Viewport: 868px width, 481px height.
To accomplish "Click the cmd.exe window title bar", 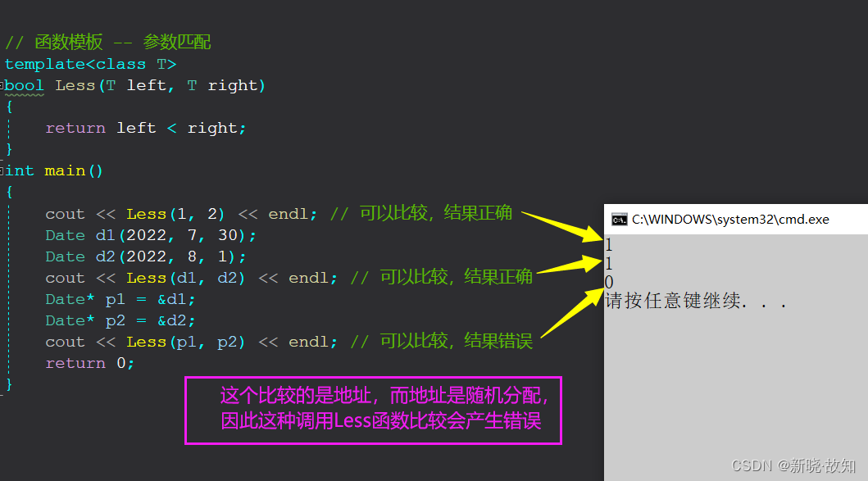I will pos(736,219).
